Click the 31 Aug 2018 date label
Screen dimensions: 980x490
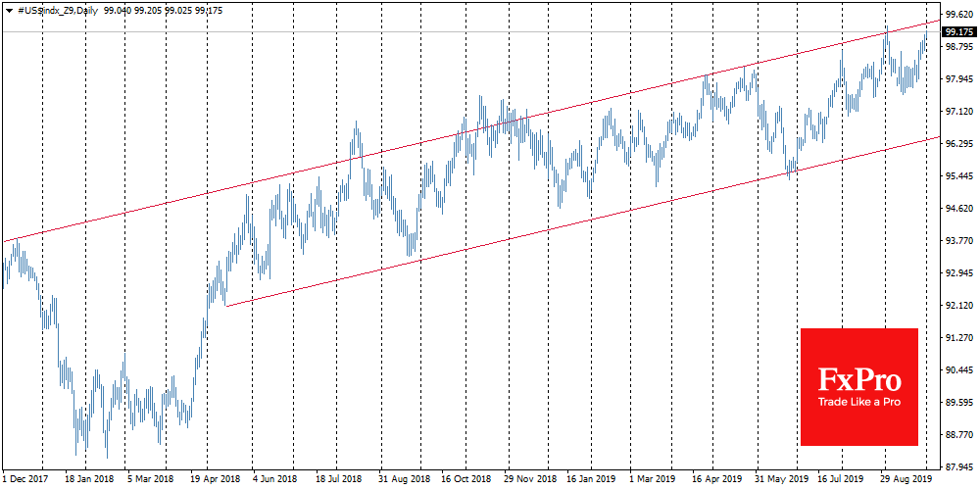tap(404, 481)
